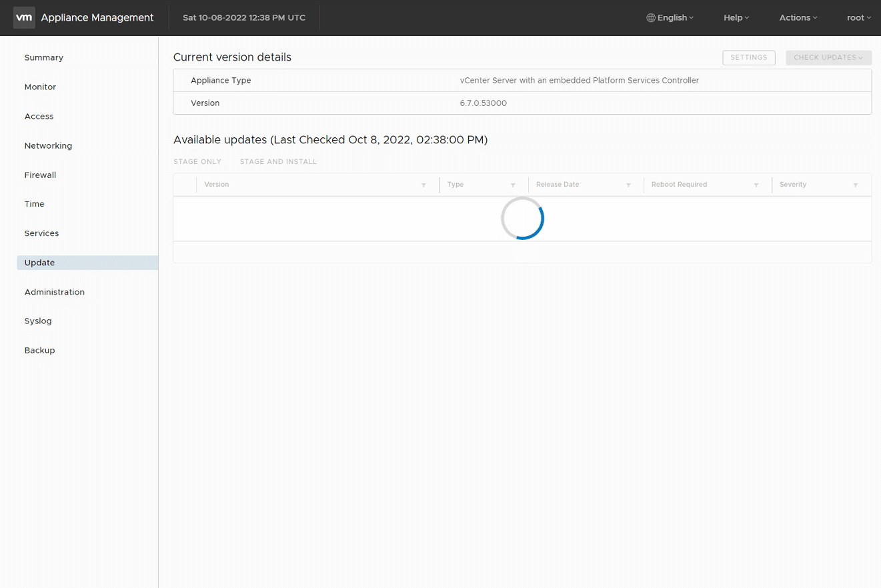Sort by Reboot Required column header
Image resolution: width=881 pixels, height=588 pixels.
tap(679, 185)
